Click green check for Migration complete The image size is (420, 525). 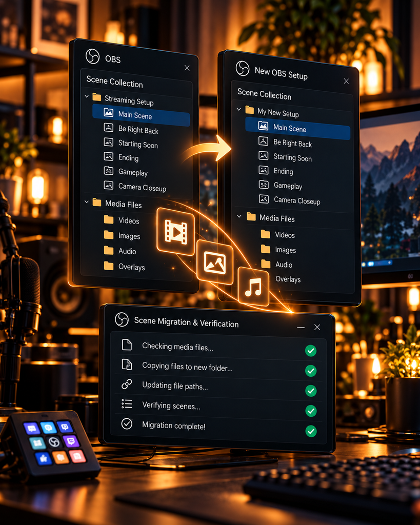click(311, 431)
